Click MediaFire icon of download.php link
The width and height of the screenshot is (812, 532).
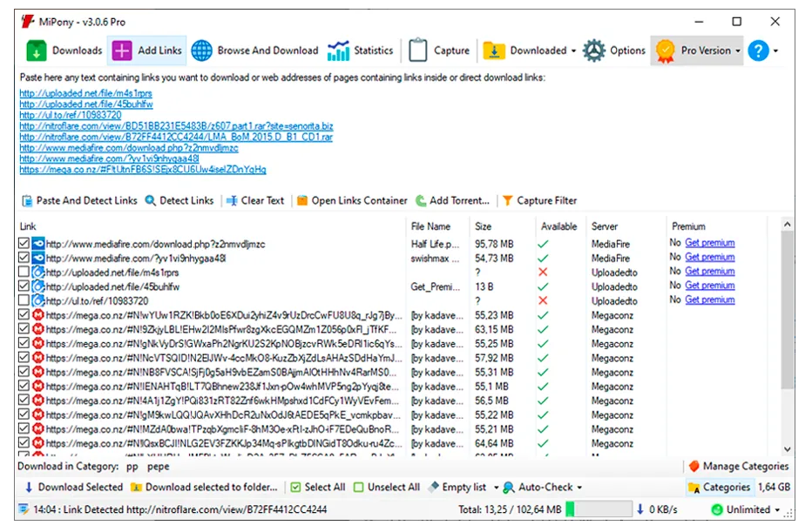click(38, 244)
